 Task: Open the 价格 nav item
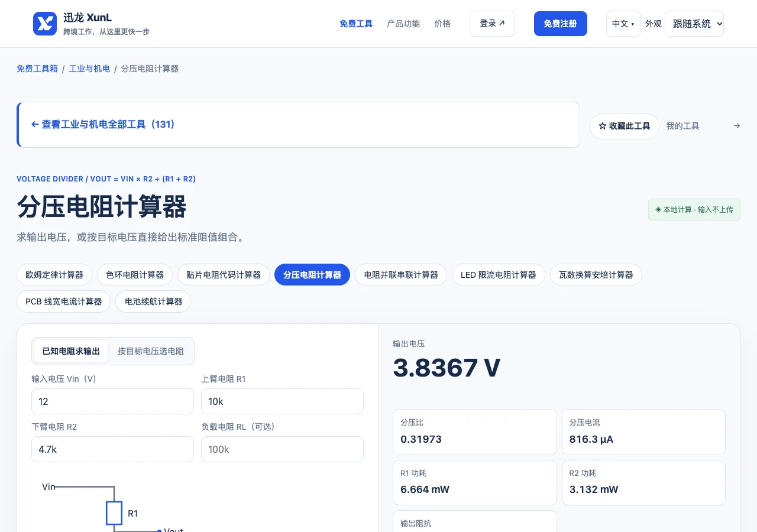click(x=442, y=24)
